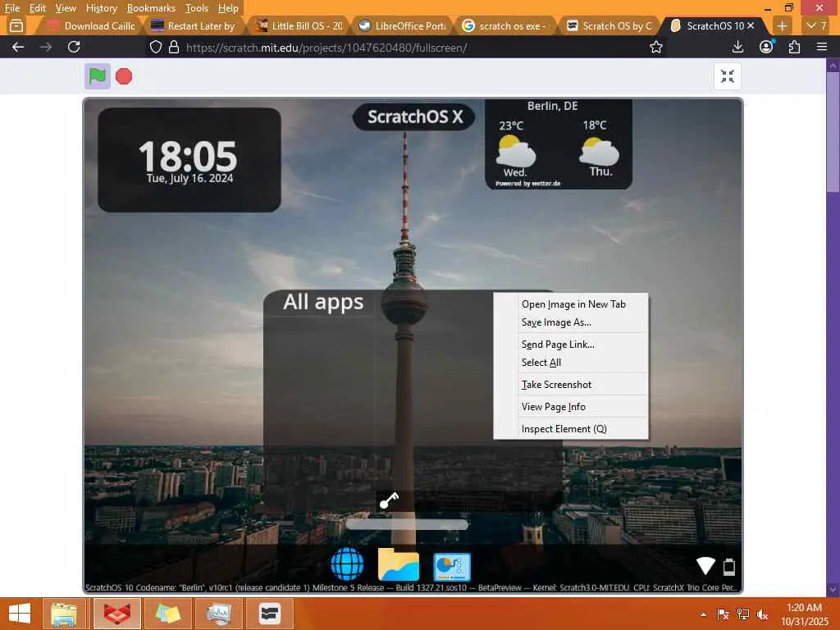This screenshot has width=840, height=630.
Task: Switch to scratch os exe Google tab
Action: coord(505,25)
